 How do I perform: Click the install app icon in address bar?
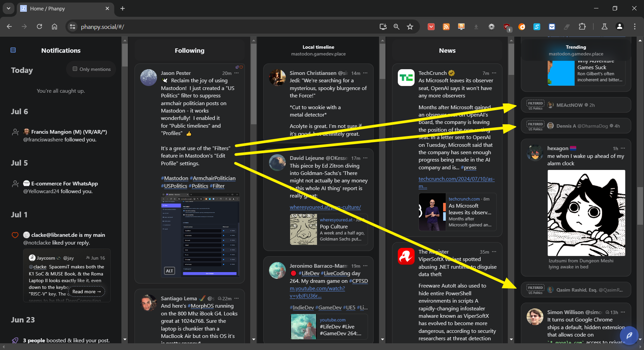(x=383, y=27)
